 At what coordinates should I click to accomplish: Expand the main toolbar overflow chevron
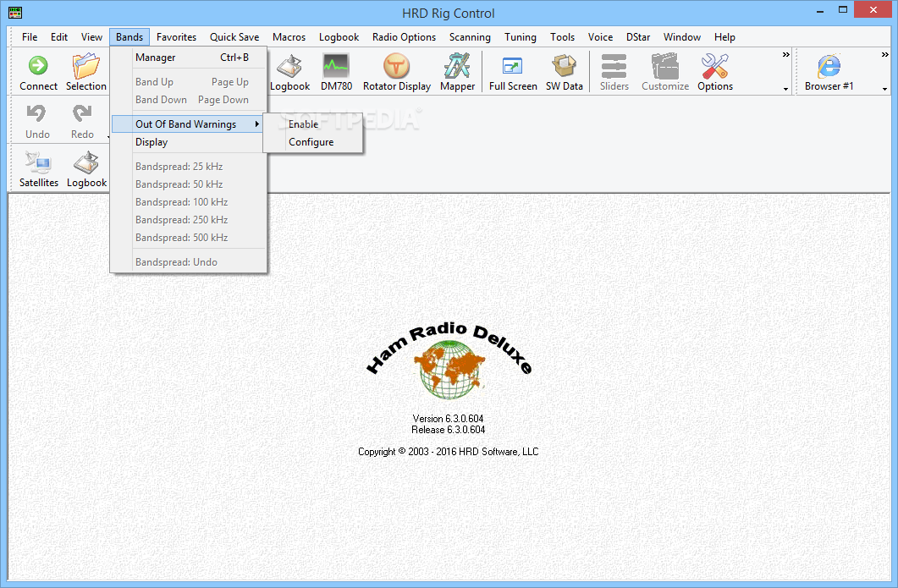[785, 54]
